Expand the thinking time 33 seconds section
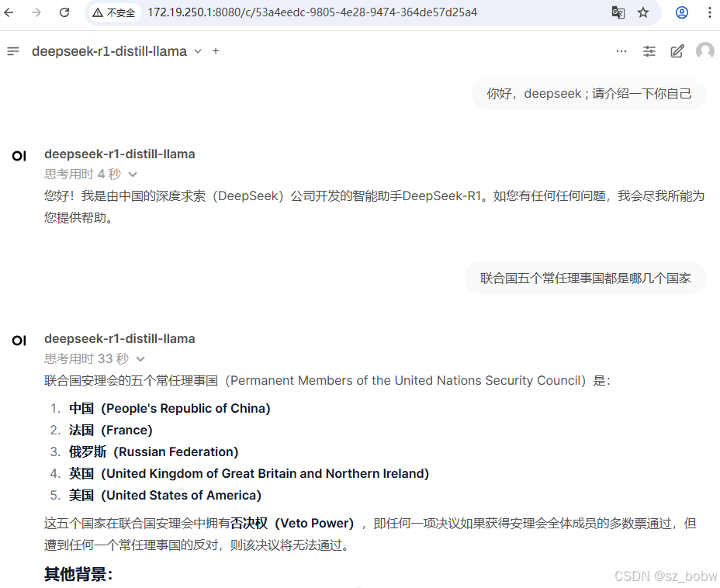720x588 pixels. pyautogui.click(x=95, y=358)
